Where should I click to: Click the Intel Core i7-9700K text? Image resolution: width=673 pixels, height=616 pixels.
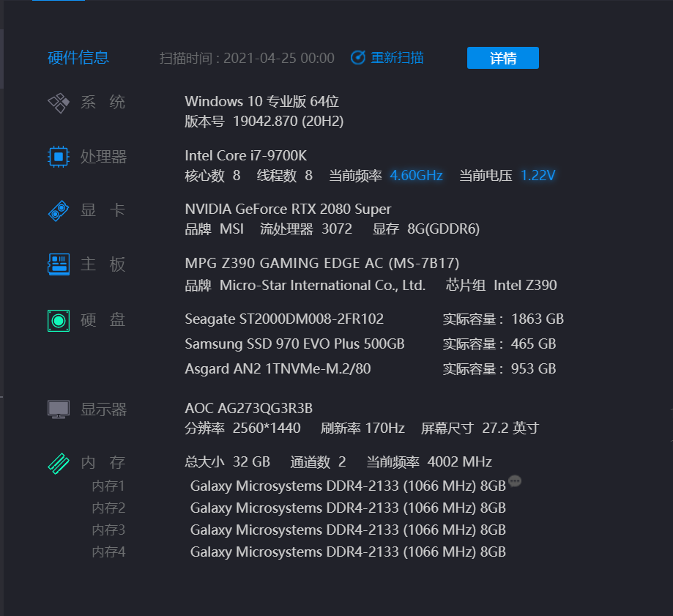click(x=245, y=155)
